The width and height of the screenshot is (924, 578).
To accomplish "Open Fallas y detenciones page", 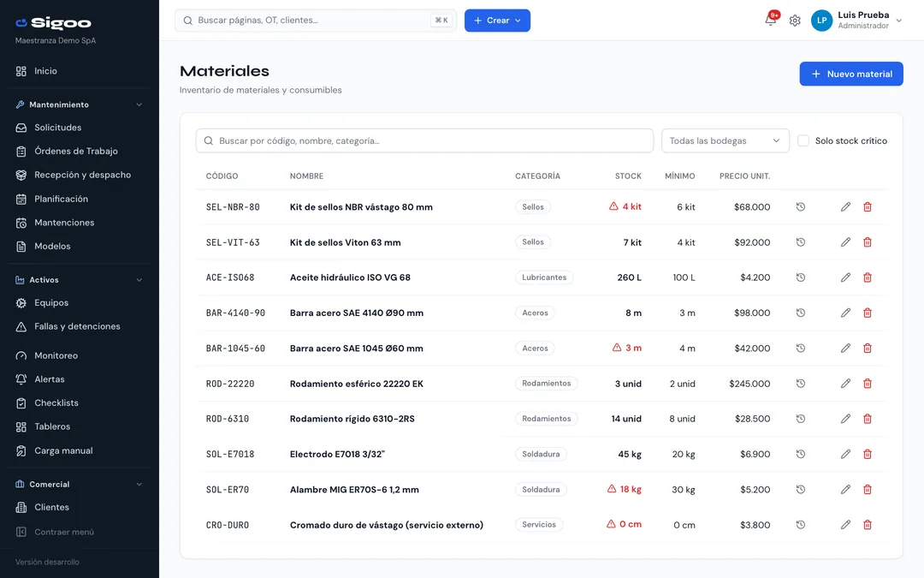I will point(80,326).
